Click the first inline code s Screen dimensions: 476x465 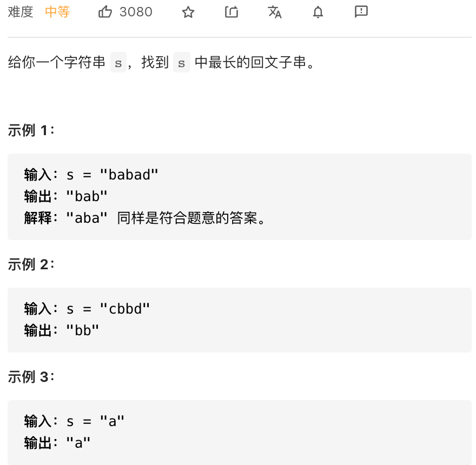pyautogui.click(x=118, y=63)
